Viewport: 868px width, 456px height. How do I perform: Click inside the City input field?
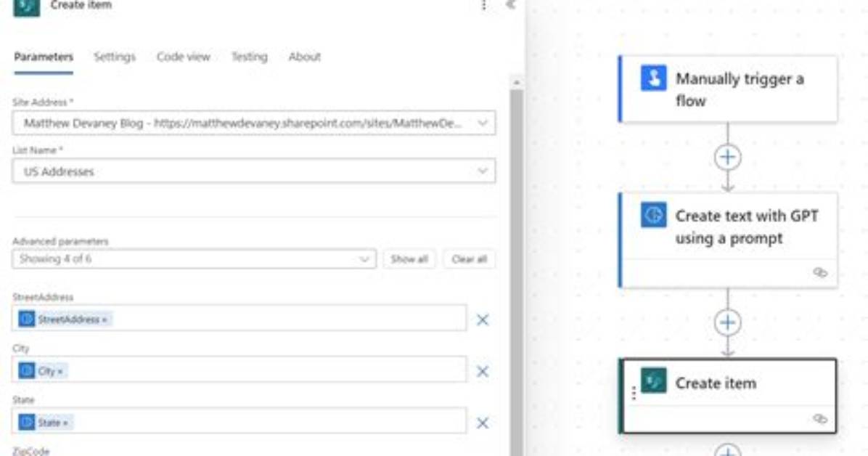(x=239, y=370)
